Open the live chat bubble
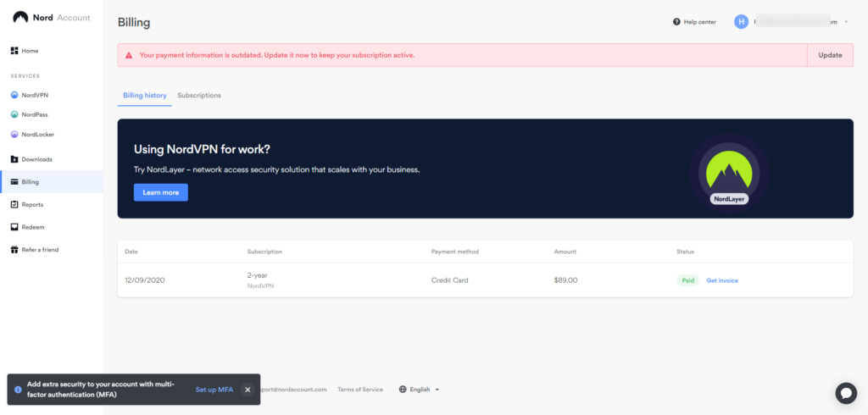 pos(846,394)
